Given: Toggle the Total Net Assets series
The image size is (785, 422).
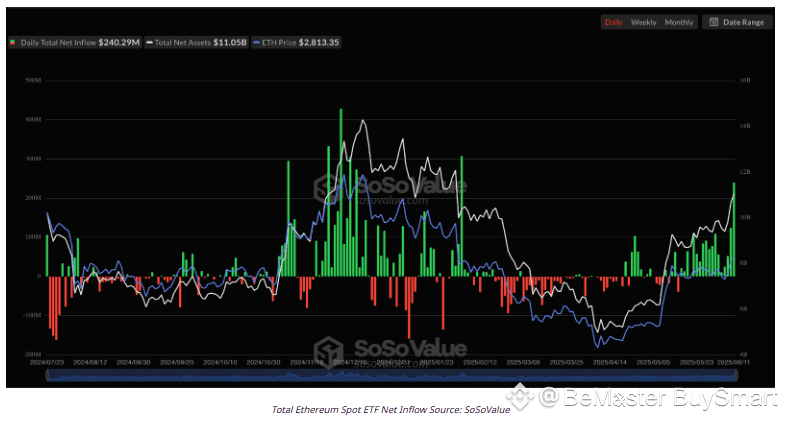Looking at the screenshot, I should pos(197,43).
